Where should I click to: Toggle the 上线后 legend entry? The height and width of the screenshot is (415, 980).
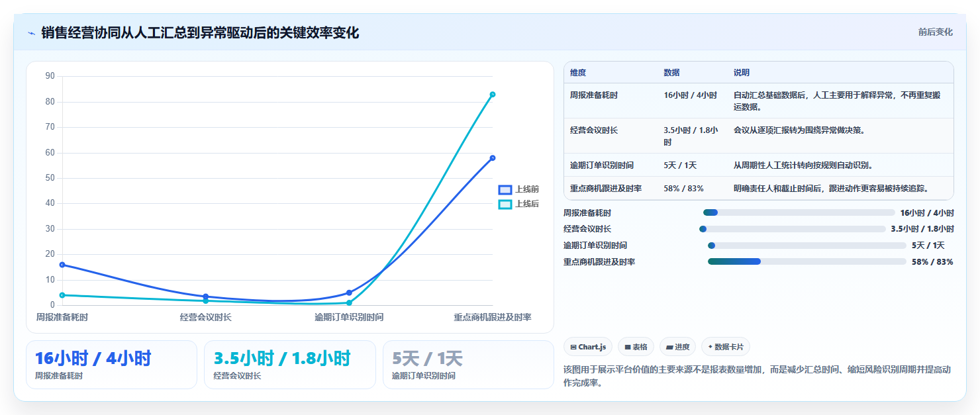(518, 204)
